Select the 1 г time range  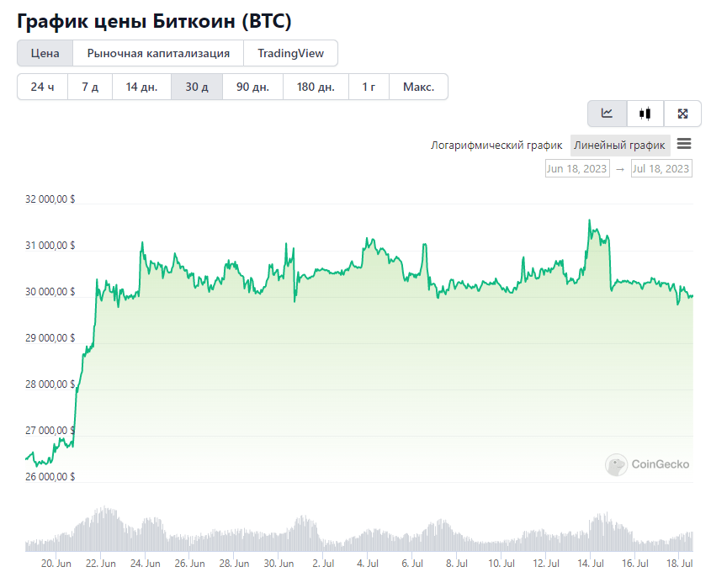point(369,87)
